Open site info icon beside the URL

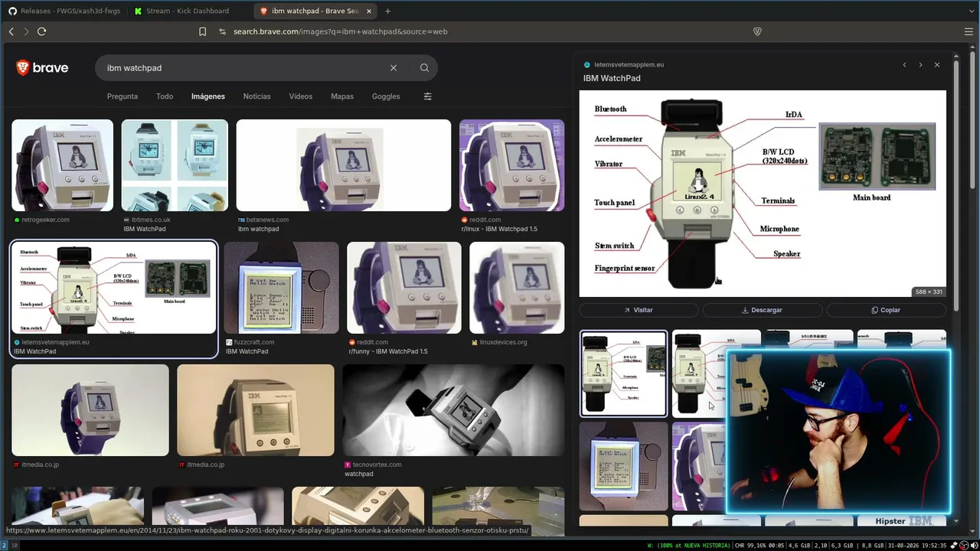pyautogui.click(x=222, y=31)
